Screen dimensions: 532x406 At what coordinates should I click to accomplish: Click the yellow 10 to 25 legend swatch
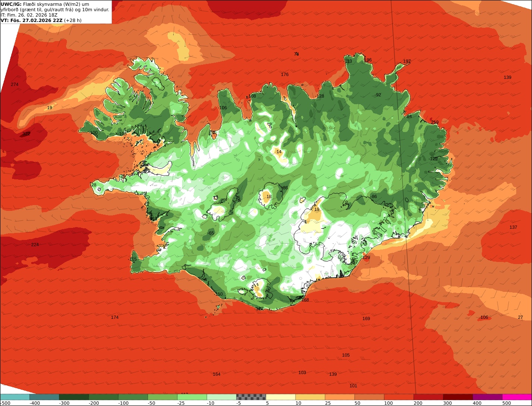(310, 397)
